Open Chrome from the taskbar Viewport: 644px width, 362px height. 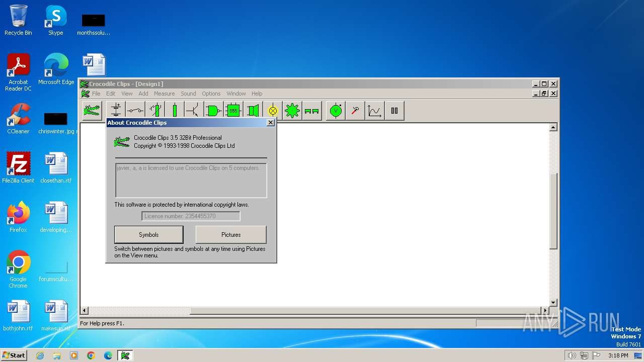click(91, 355)
